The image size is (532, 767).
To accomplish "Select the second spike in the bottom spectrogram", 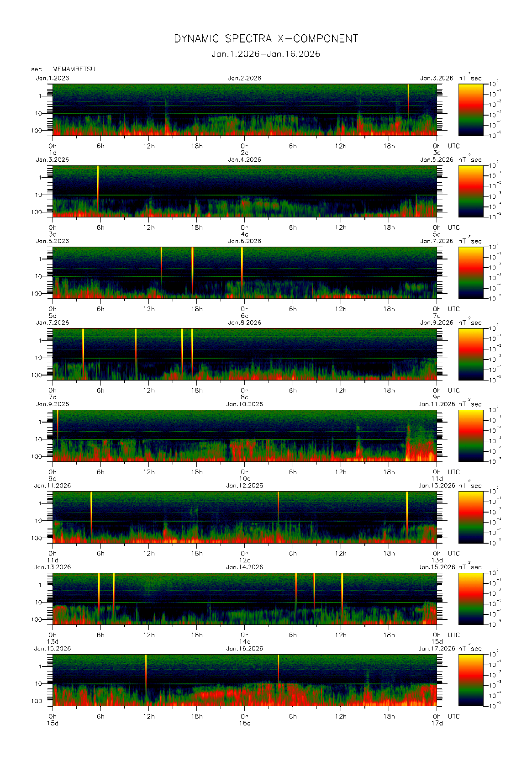I will [x=278, y=669].
